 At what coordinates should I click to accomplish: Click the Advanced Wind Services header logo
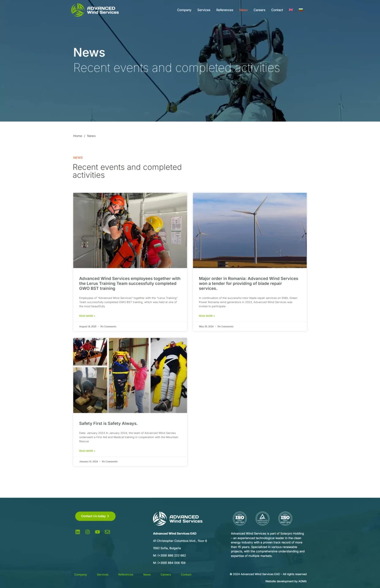[95, 10]
